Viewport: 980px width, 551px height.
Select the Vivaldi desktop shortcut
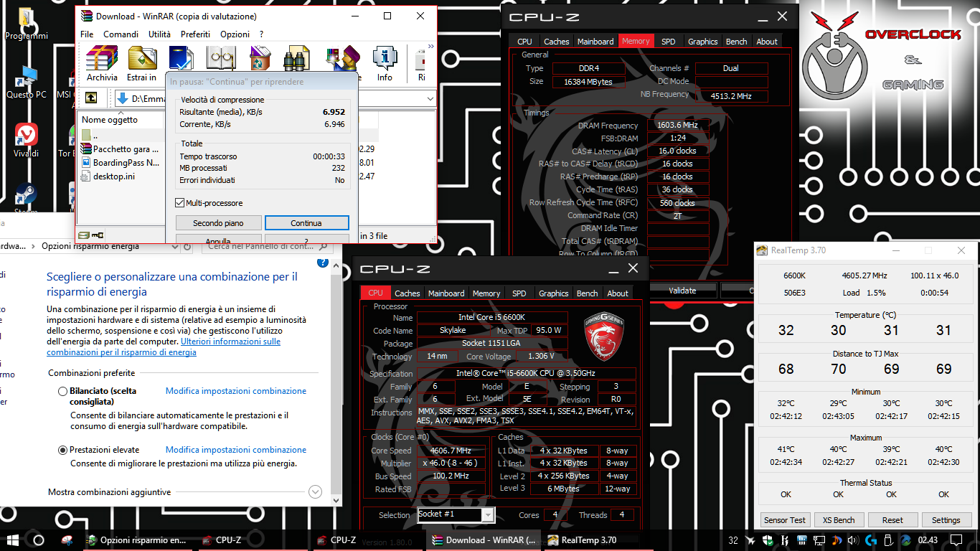coord(27,141)
